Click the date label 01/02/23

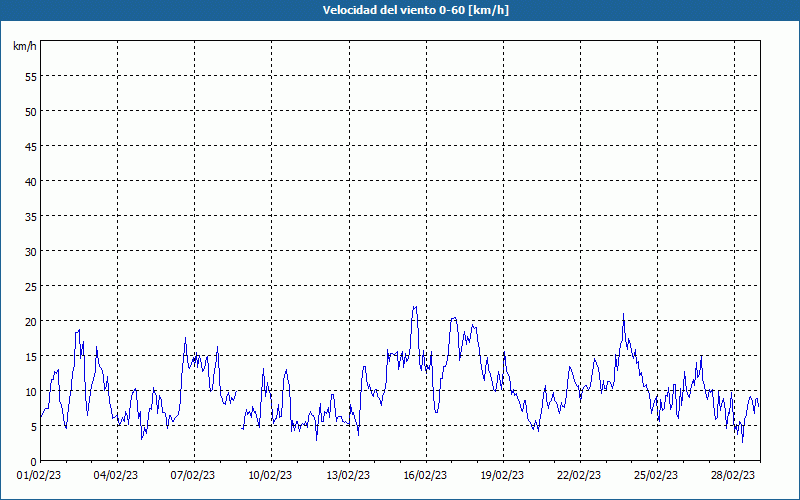click(x=39, y=476)
